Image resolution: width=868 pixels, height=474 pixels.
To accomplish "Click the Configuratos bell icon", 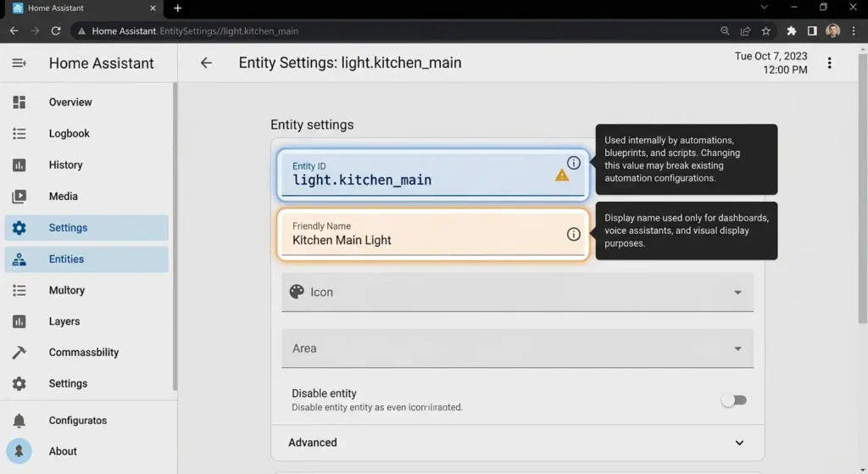I will click(19, 421).
